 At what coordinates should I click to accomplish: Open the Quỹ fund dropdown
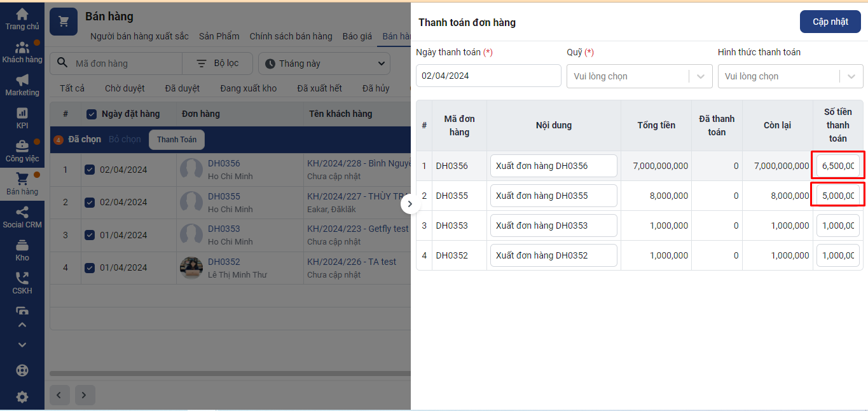pyautogui.click(x=639, y=76)
